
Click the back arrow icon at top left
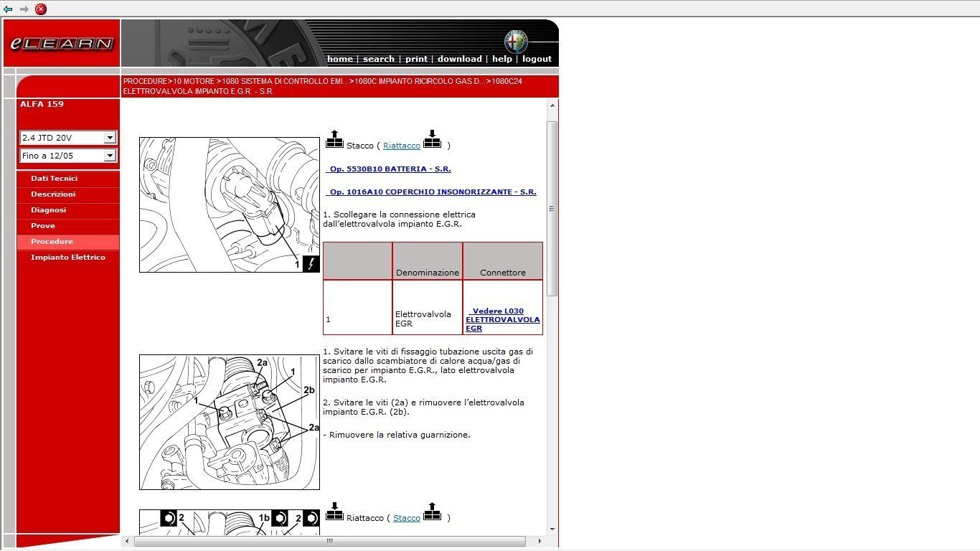(8, 9)
